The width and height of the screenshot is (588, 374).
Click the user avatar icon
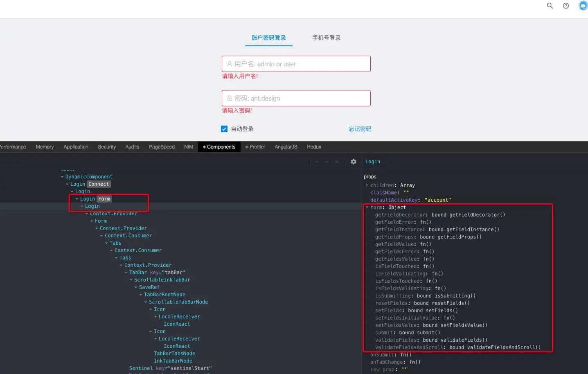tap(583, 5)
